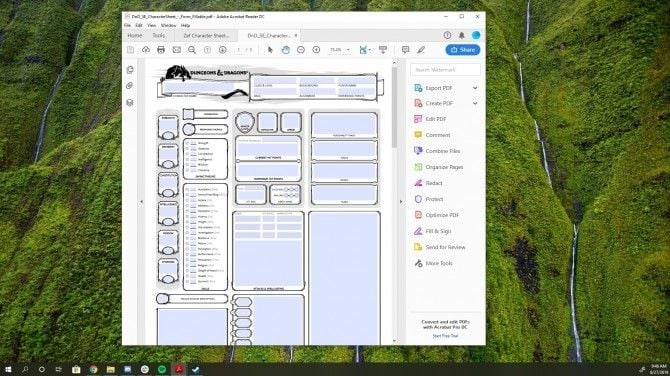Image resolution: width=670 pixels, height=376 pixels.
Task: Choose the arrow Selection tool
Action: pyautogui.click(x=270, y=50)
